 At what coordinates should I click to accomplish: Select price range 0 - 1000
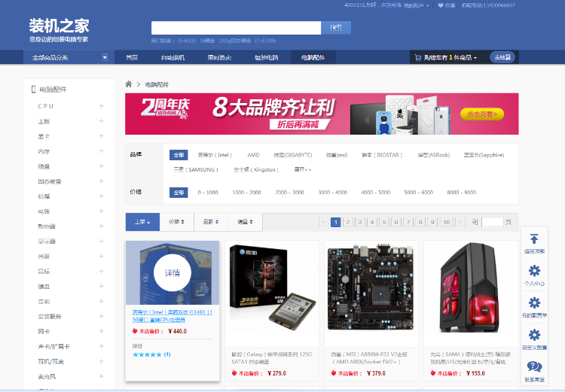(208, 193)
